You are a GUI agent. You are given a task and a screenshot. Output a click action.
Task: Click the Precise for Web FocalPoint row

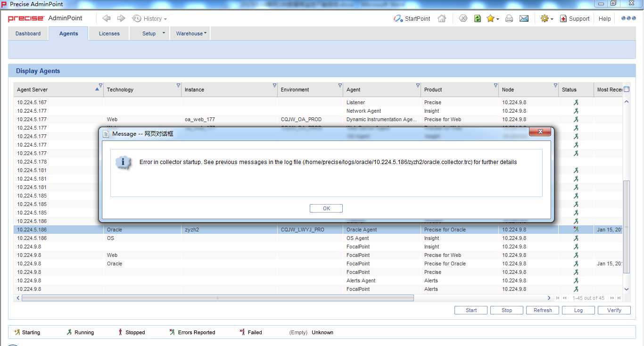click(x=318, y=255)
